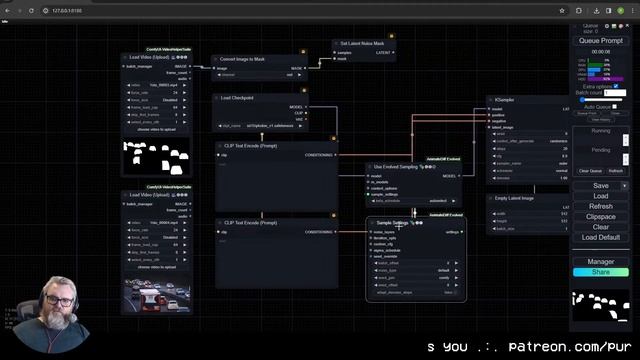640x360 pixels.
Task: Collapse the KSampler node via its title dot
Action: click(491, 100)
